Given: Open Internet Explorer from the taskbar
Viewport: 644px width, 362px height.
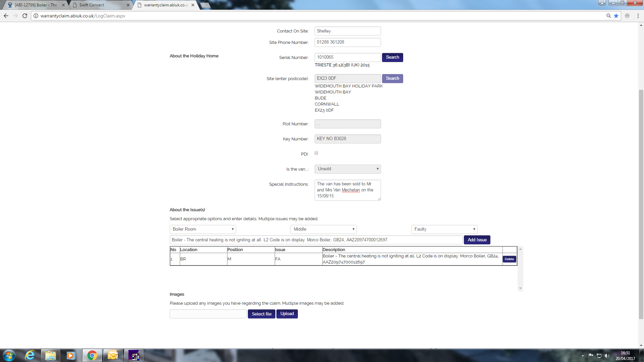Looking at the screenshot, I should pos(30,355).
